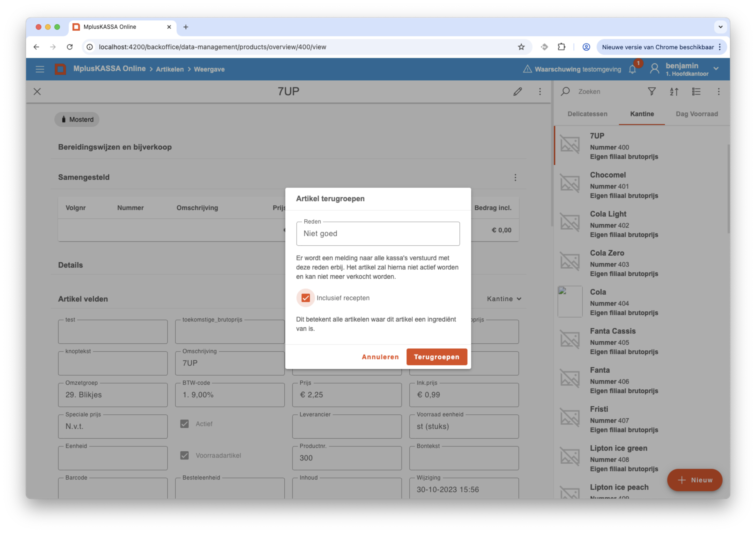Click the MplusKASSA logo icon
Viewport: 756px width, 533px height.
pos(60,69)
